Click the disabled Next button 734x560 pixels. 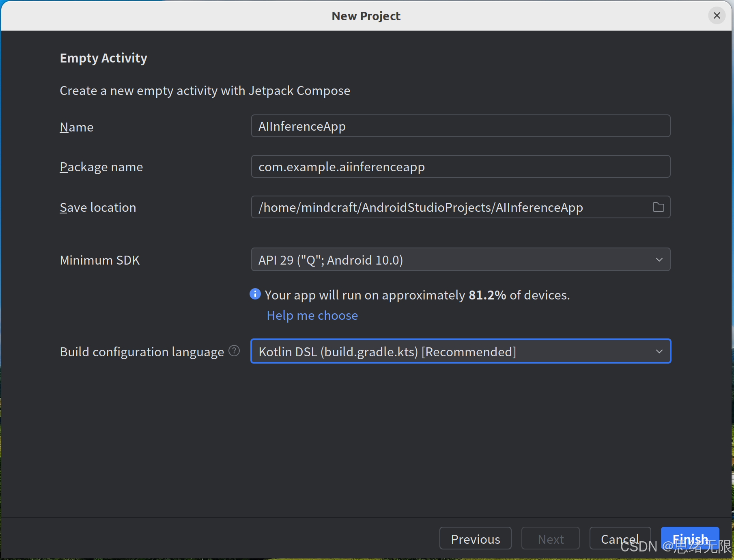[550, 538]
